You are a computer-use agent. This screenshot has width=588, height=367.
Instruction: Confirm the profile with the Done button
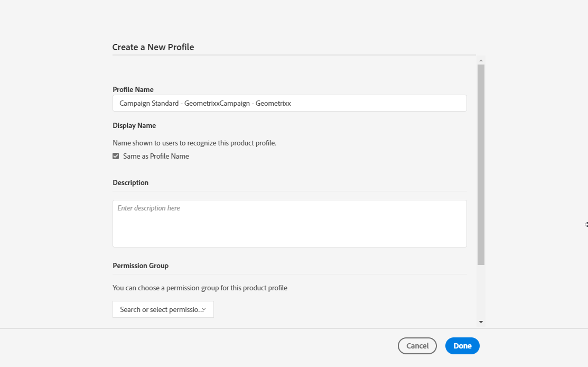pos(462,346)
